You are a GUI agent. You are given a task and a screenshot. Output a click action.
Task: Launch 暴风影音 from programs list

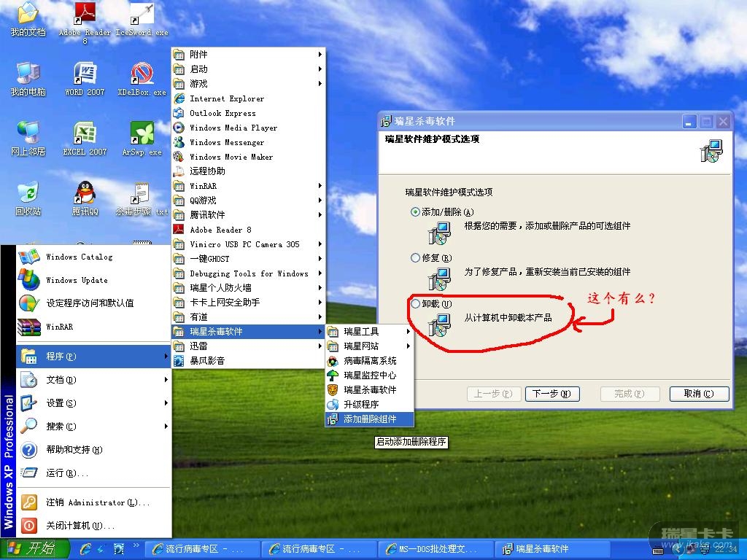248,360
